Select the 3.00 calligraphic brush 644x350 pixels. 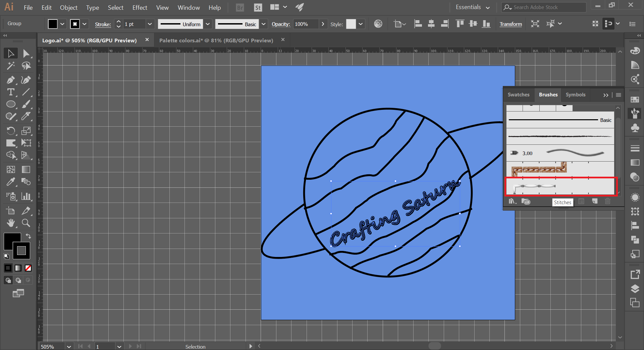[560, 153]
